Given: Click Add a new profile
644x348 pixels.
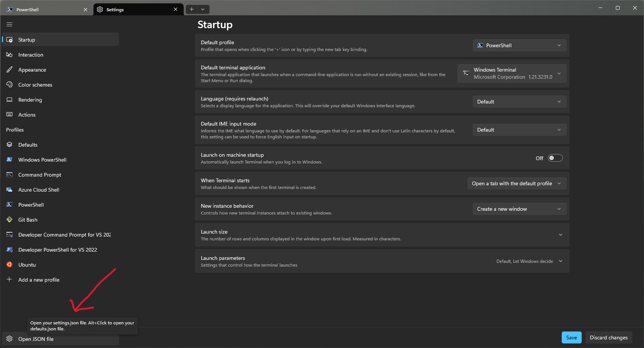Looking at the screenshot, I should [61, 280].
